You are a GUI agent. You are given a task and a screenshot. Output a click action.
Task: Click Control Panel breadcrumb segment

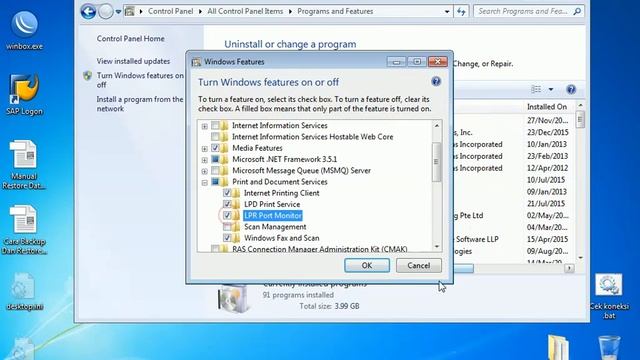coord(171,11)
